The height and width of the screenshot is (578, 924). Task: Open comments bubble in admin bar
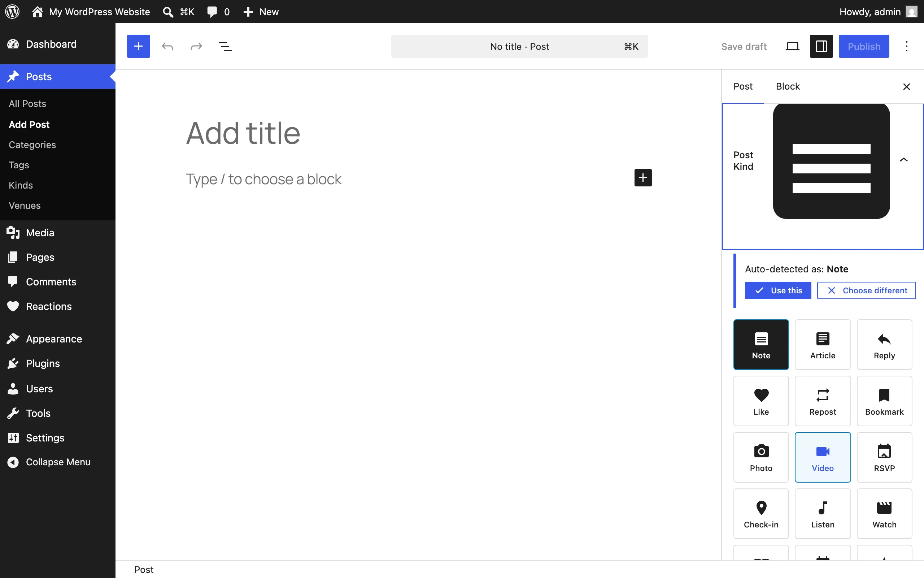218,12
